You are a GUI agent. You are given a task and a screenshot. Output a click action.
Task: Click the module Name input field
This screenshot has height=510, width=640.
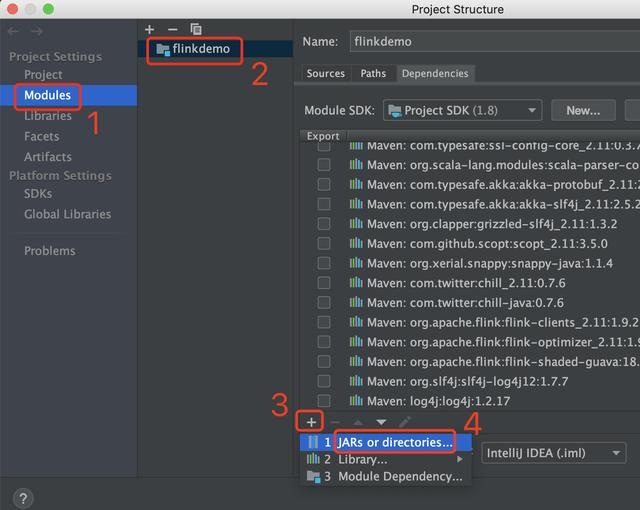(495, 41)
